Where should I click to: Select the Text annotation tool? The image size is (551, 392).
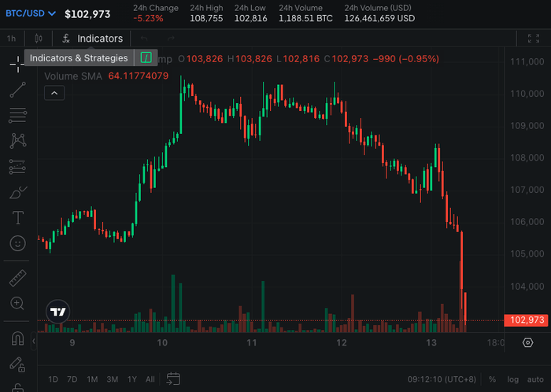pos(17,218)
